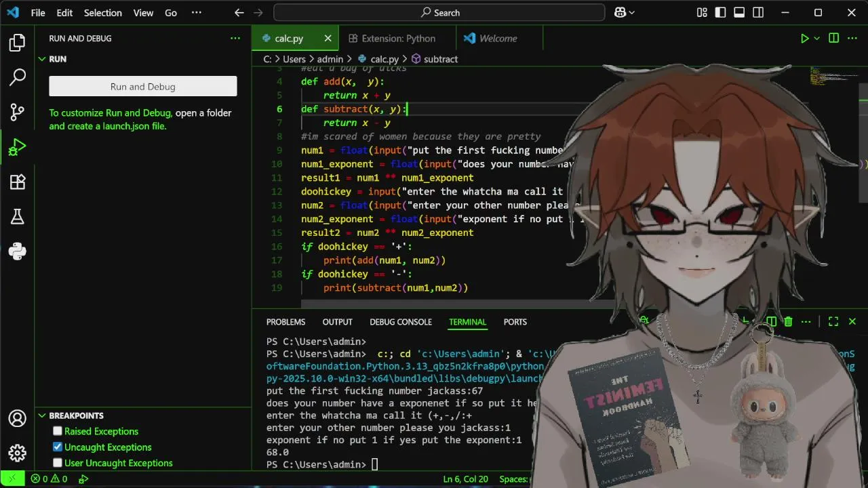Viewport: 868px width, 488px height.
Task: Switch to Extension: Python tab
Action: tap(398, 39)
